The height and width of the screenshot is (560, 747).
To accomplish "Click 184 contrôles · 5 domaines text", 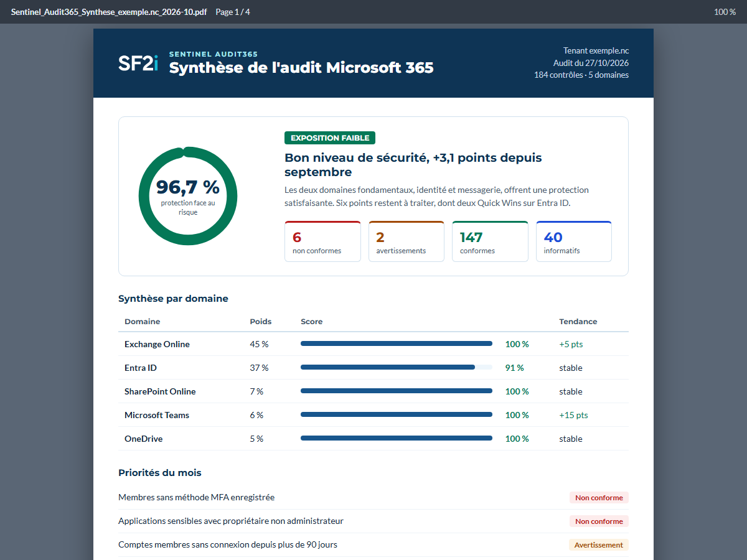I will [x=581, y=75].
